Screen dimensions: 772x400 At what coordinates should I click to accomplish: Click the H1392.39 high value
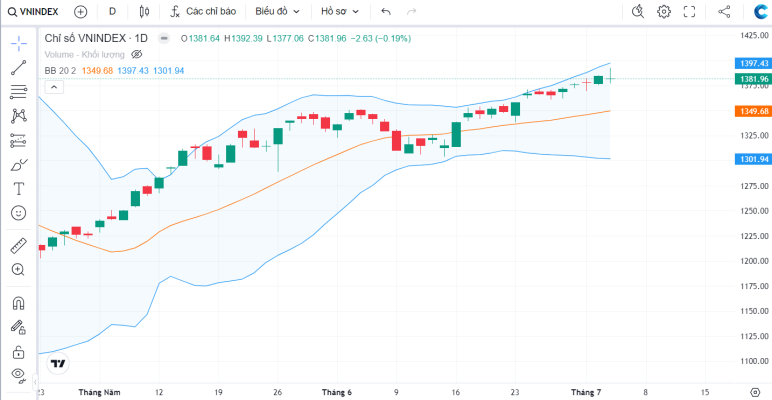point(244,38)
